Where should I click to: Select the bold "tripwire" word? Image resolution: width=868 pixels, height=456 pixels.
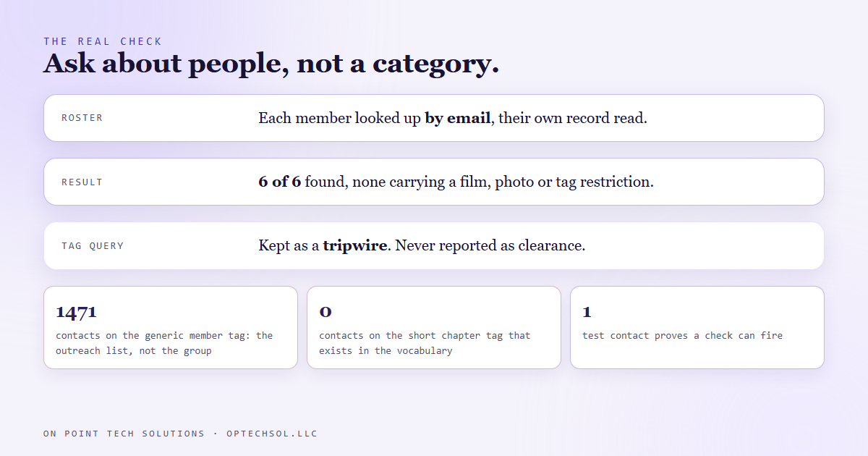[355, 245]
